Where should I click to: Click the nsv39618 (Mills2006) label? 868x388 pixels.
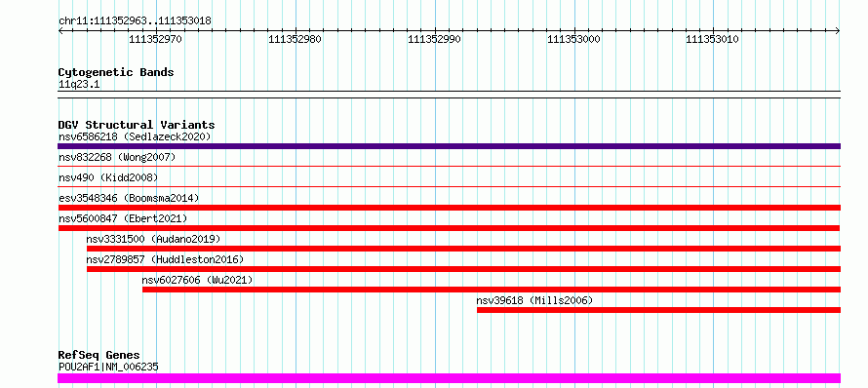pos(534,300)
